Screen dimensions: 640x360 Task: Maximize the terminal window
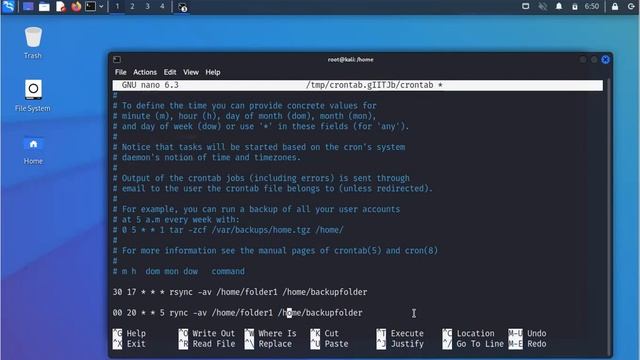594,60
